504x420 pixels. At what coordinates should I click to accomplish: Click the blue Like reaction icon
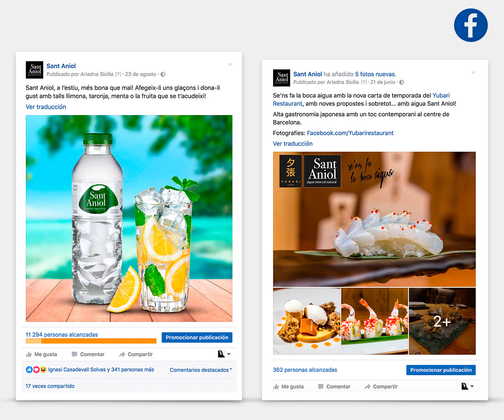pos(29,370)
